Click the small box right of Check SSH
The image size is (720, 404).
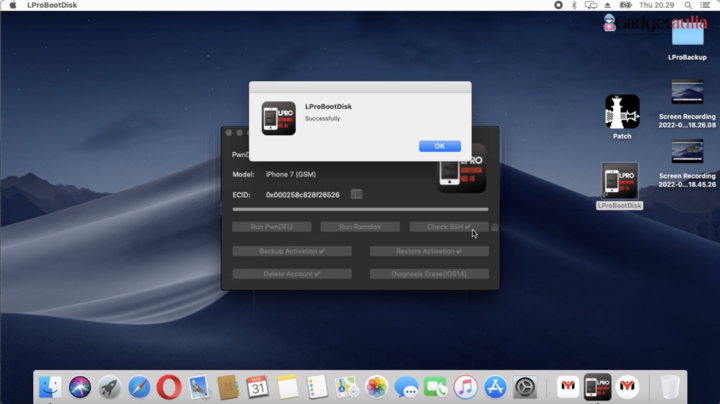click(x=495, y=227)
